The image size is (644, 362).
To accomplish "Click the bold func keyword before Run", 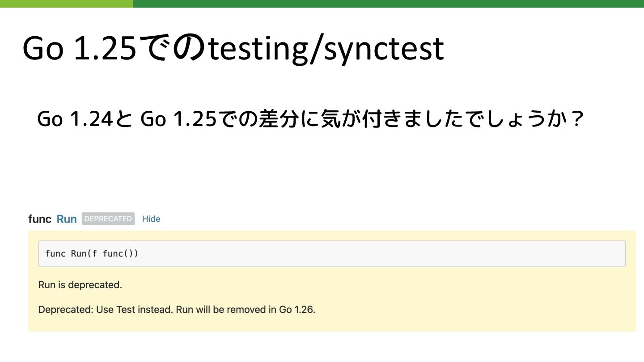I will coord(40,219).
